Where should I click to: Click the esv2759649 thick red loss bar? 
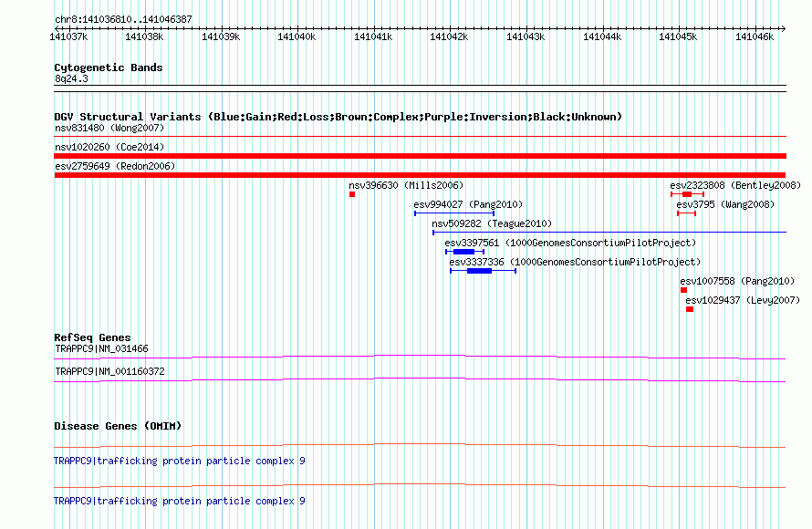click(420, 175)
